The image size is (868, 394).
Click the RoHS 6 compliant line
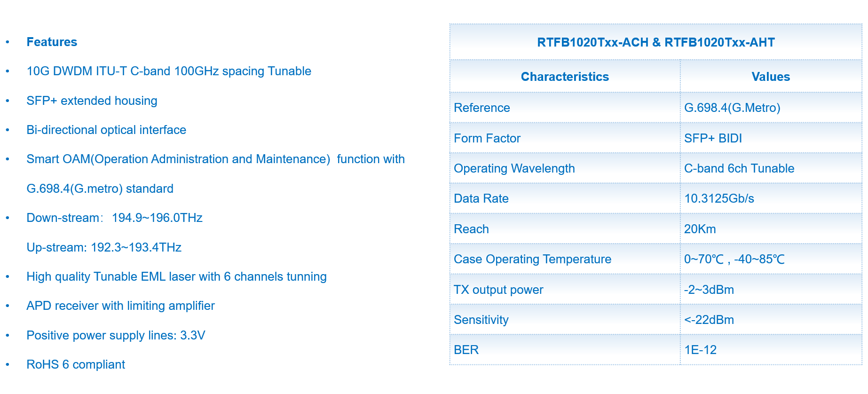(76, 364)
